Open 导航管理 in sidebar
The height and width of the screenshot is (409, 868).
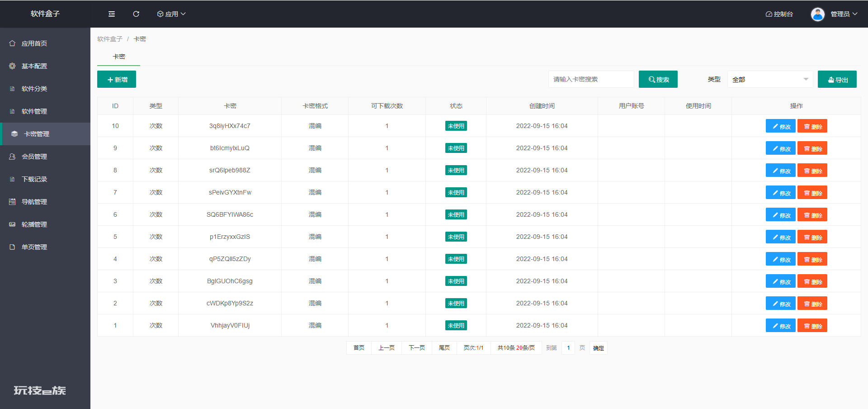(x=45, y=202)
